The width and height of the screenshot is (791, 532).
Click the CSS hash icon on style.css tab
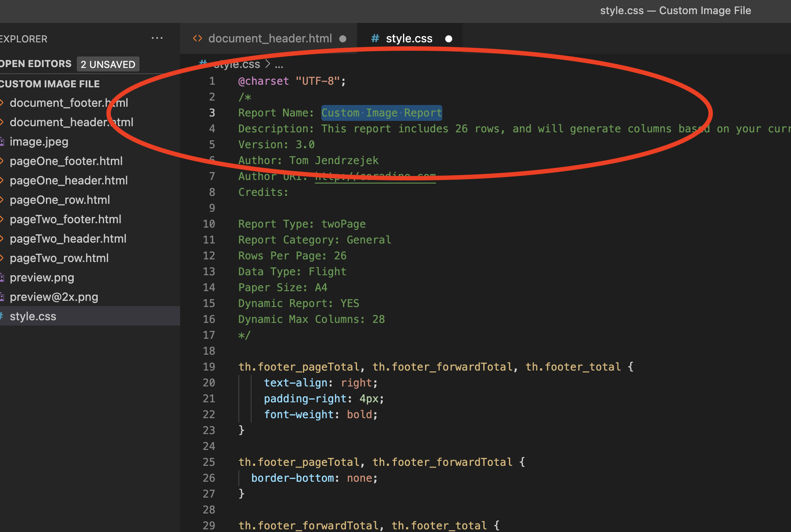pyautogui.click(x=375, y=39)
